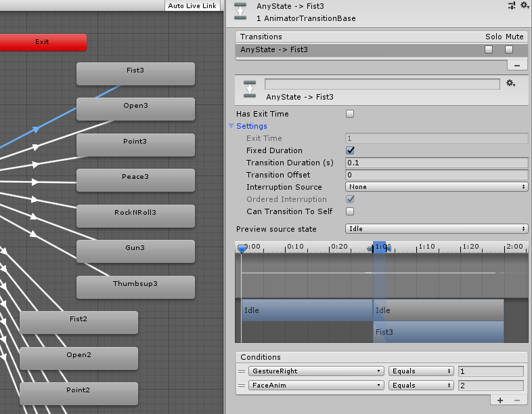Uncheck the Fixed Duration checkbox
Image resolution: width=532 pixels, height=414 pixels.
350,150
